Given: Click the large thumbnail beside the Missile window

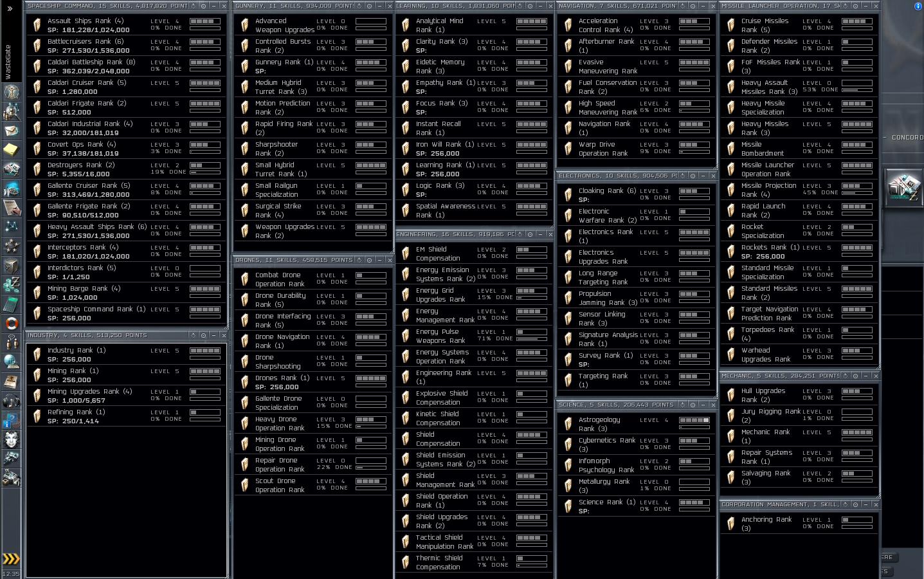Looking at the screenshot, I should coord(904,187).
